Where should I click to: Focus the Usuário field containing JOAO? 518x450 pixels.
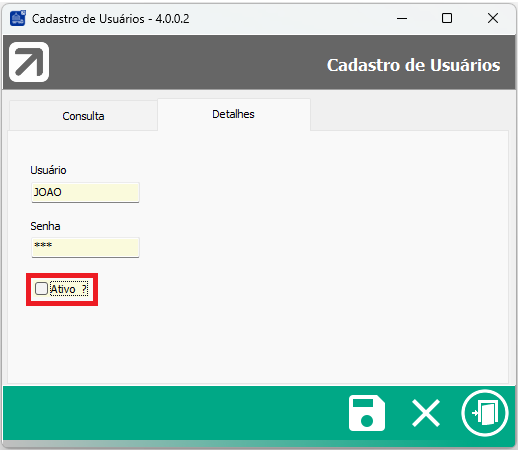coord(85,192)
